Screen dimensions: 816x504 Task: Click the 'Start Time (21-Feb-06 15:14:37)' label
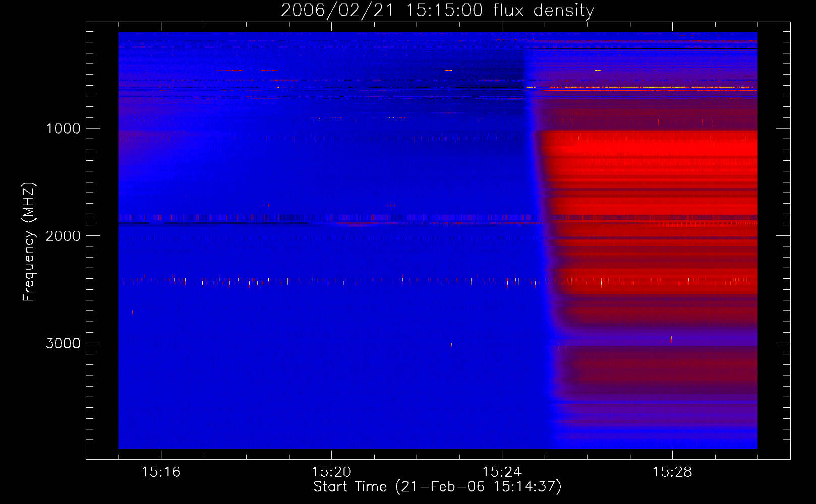tap(437, 487)
